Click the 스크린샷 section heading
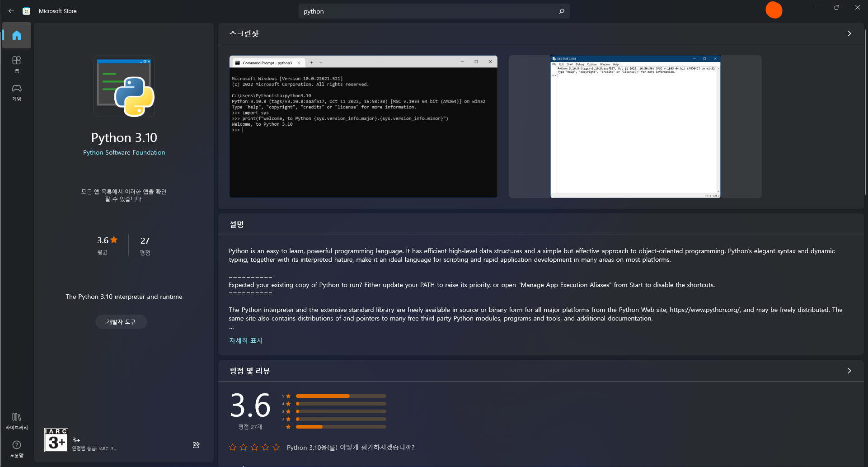The height and width of the screenshot is (467, 868). click(x=244, y=33)
